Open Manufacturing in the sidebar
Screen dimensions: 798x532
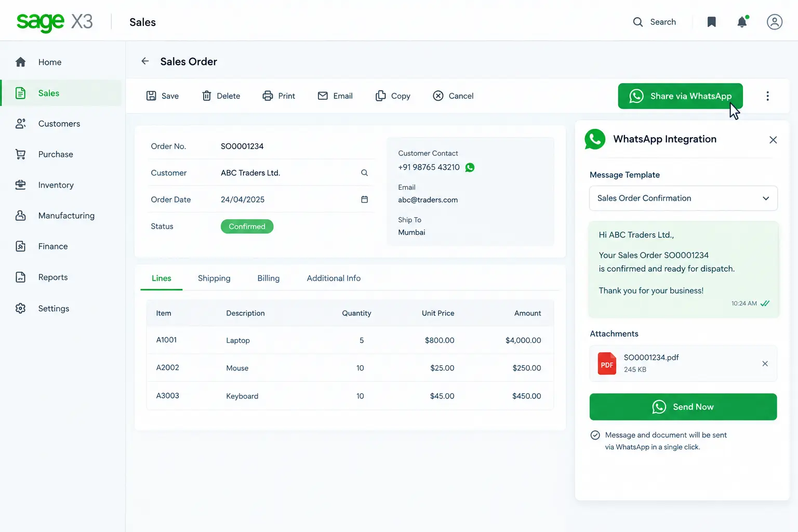[x=62, y=216]
